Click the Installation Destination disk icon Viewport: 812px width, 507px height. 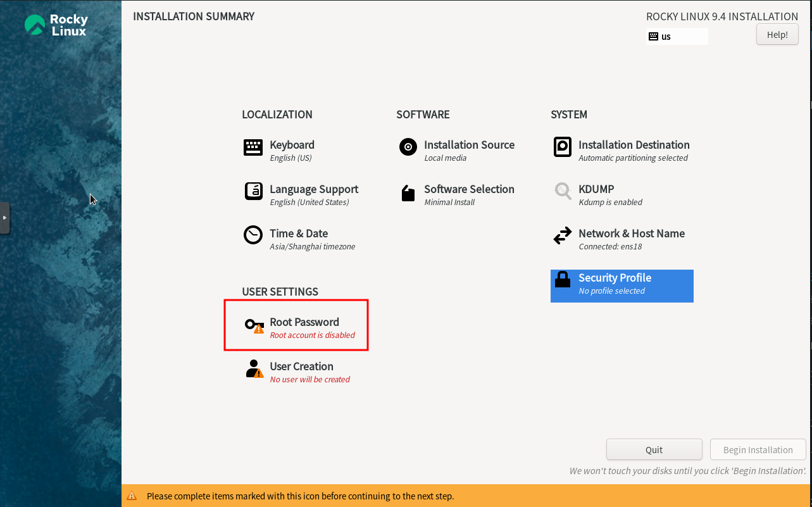[x=563, y=147]
